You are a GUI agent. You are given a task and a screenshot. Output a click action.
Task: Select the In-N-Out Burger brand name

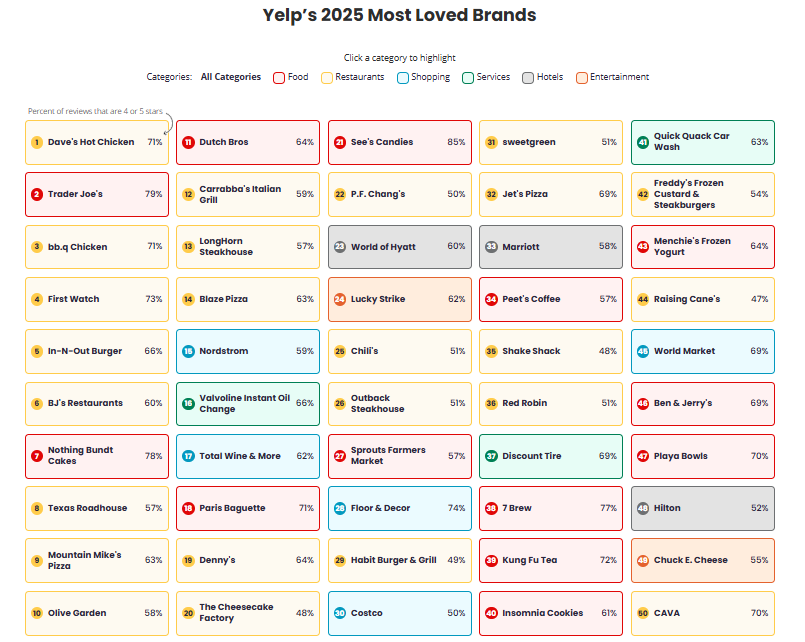85,351
